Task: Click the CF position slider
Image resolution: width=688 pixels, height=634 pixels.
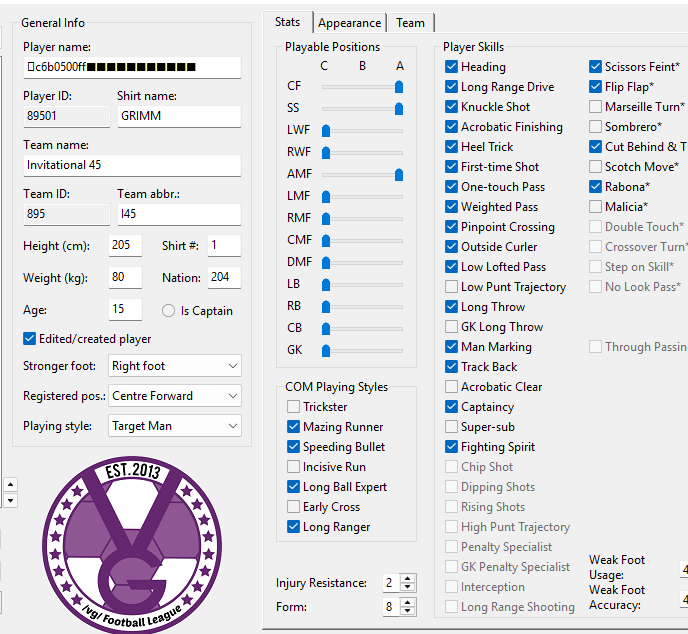Action: (362, 87)
